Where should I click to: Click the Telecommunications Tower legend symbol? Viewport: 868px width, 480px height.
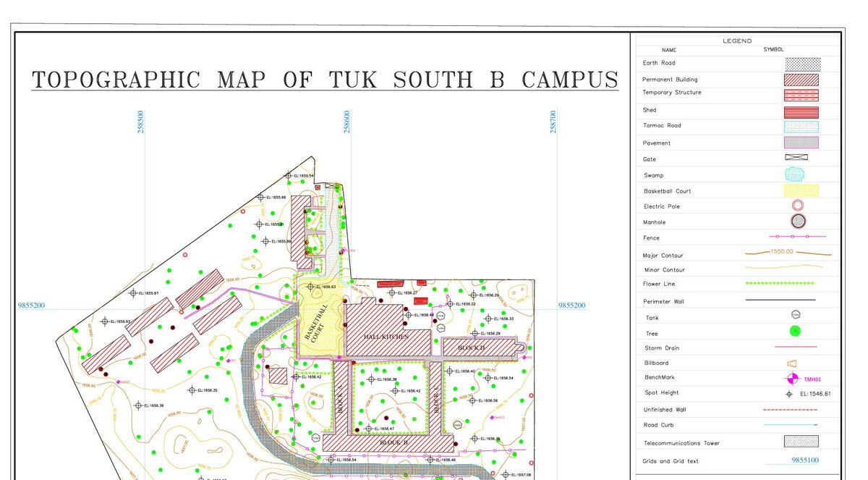tap(801, 442)
